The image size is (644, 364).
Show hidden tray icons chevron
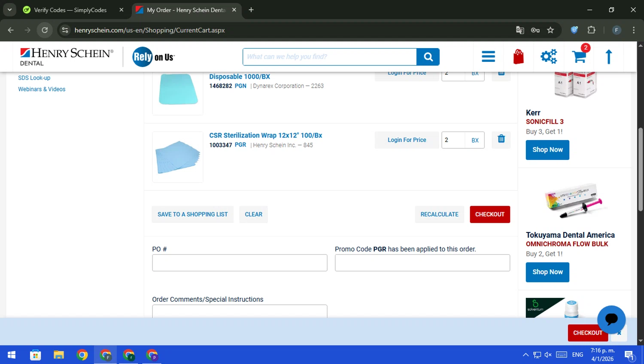tap(526, 355)
